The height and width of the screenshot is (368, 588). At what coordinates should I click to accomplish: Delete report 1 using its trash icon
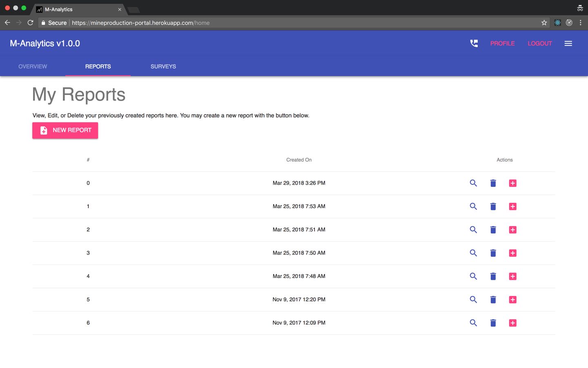pyautogui.click(x=493, y=206)
